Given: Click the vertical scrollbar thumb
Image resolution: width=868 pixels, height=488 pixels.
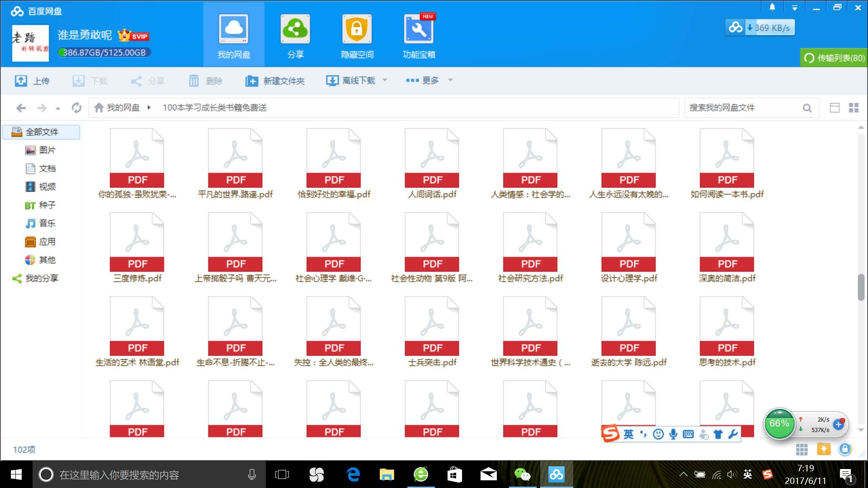Looking at the screenshot, I should click(861, 287).
